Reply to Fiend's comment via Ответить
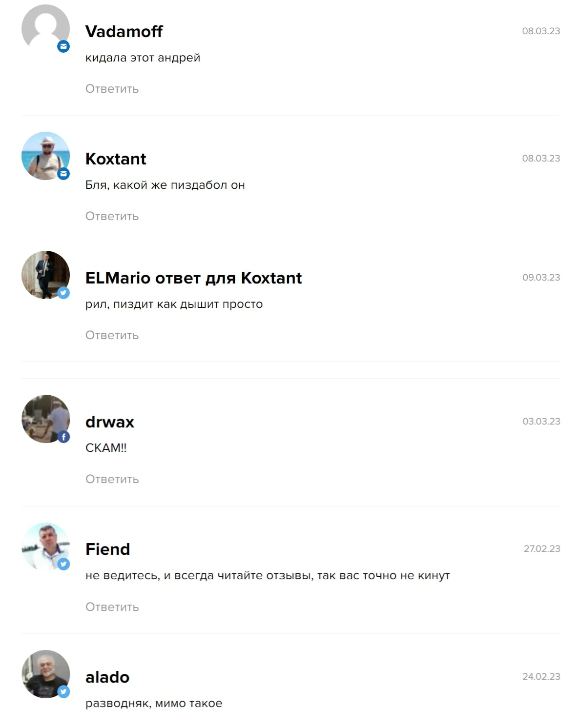 (x=112, y=607)
